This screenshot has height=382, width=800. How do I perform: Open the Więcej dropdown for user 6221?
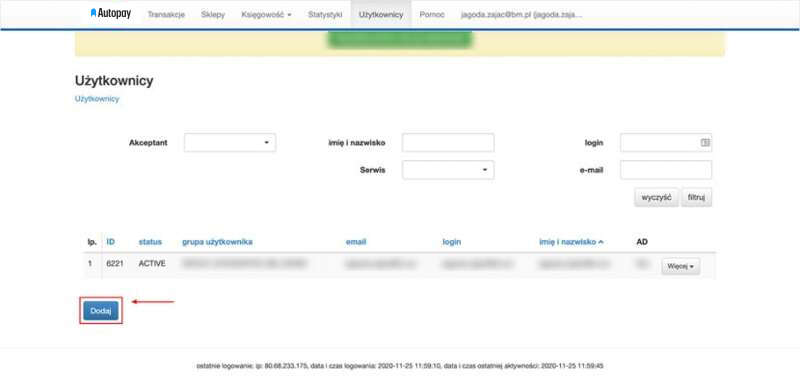[x=681, y=266]
